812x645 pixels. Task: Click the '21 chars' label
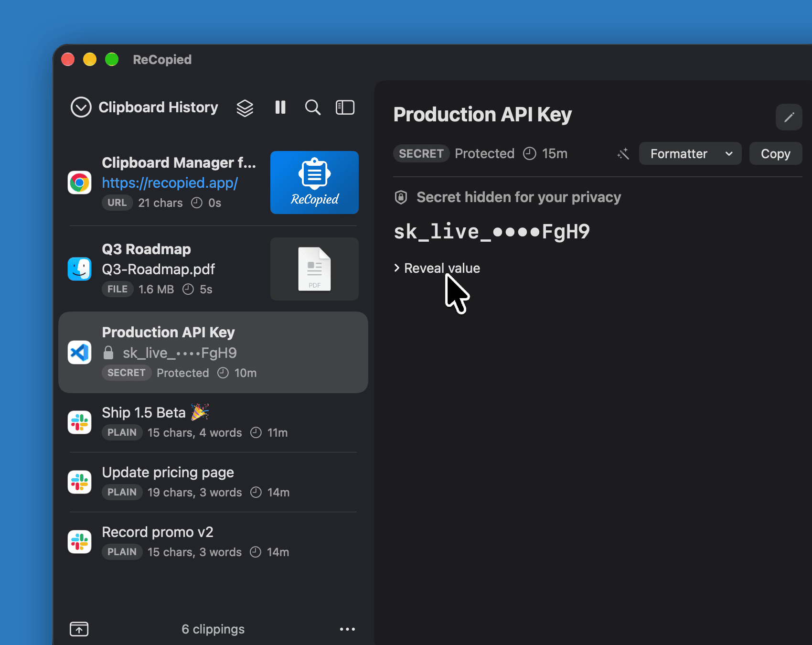(x=160, y=203)
